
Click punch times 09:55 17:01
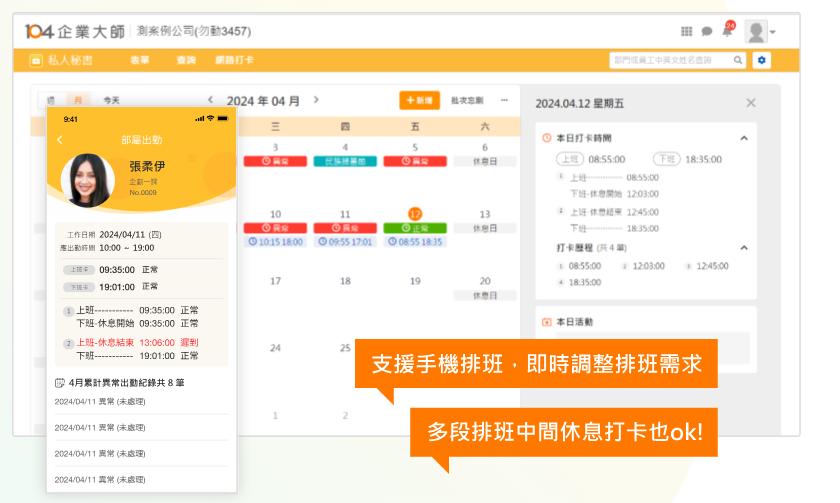pos(345,242)
